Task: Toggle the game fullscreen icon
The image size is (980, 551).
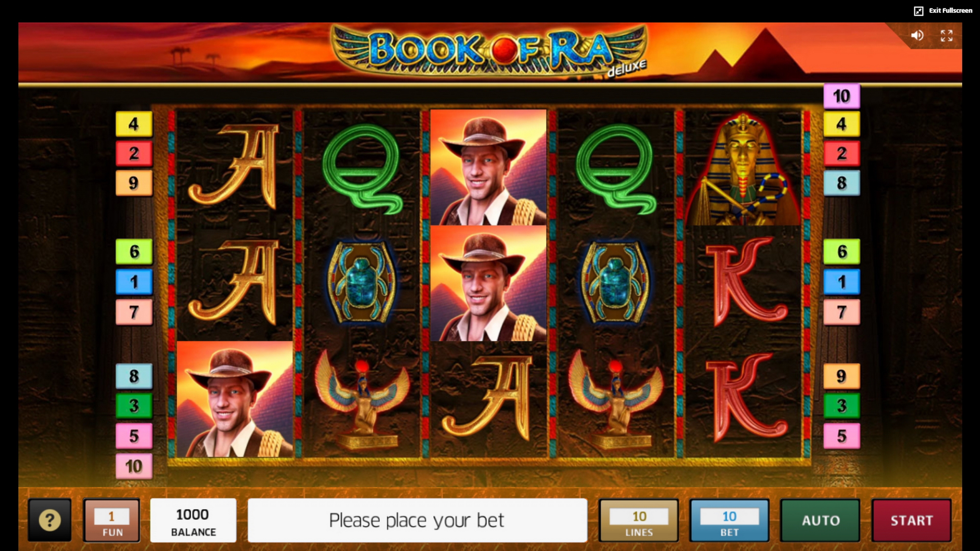Action: tap(947, 36)
